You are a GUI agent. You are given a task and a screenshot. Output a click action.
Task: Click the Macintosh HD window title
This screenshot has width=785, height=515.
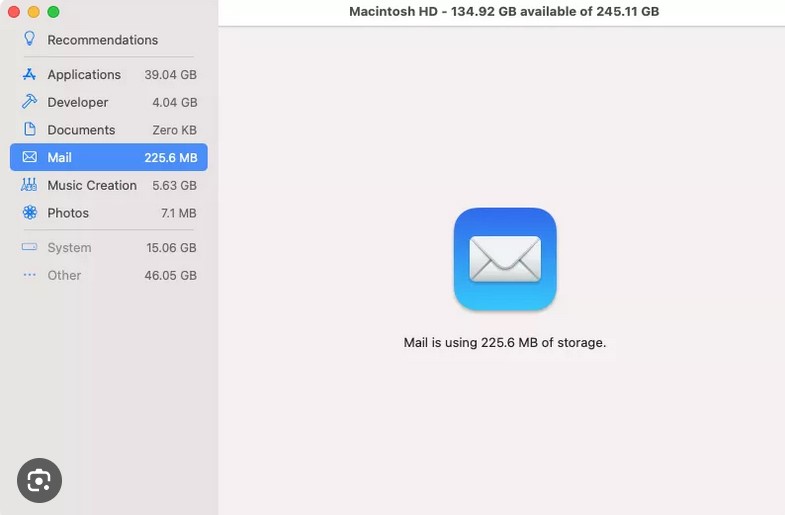[504, 12]
